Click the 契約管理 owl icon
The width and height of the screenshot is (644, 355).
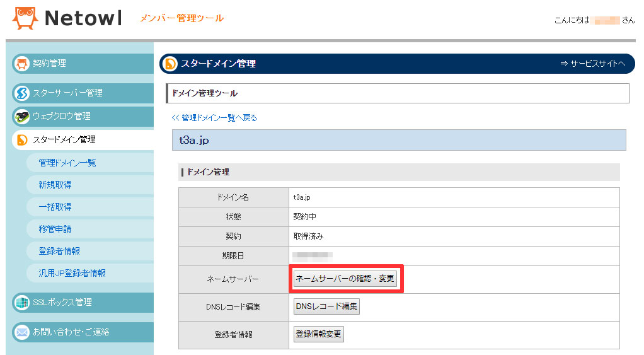point(22,64)
